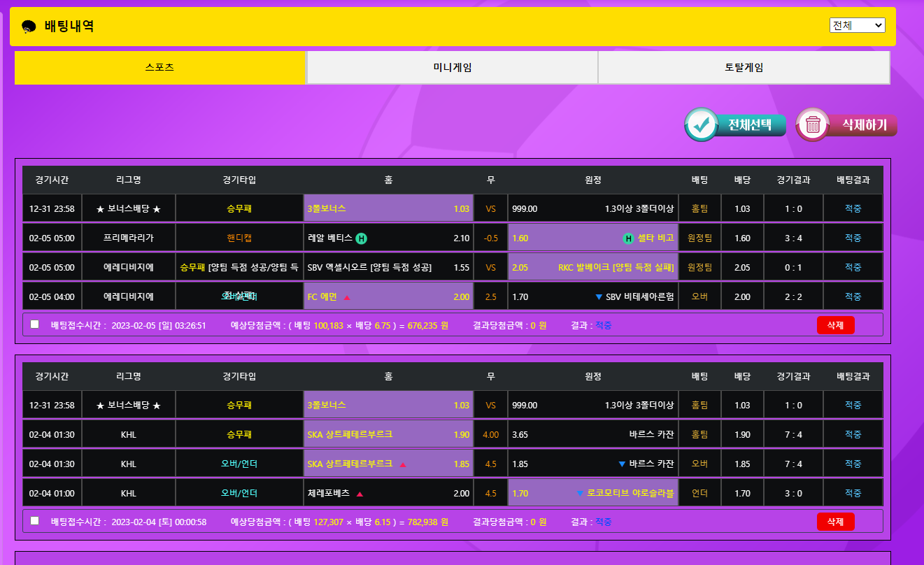Click the red up arrow next to 체레포베츠
The height and width of the screenshot is (565, 924).
click(360, 494)
